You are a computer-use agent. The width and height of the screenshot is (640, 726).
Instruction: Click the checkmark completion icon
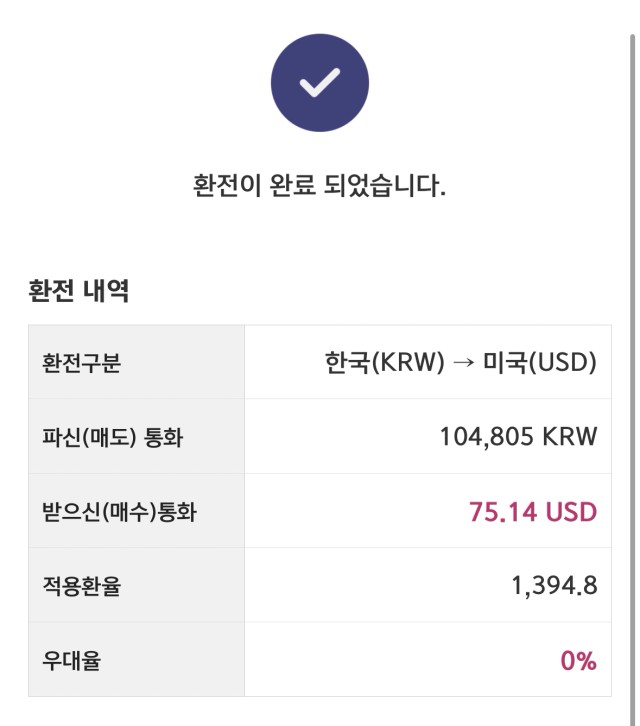[x=320, y=83]
